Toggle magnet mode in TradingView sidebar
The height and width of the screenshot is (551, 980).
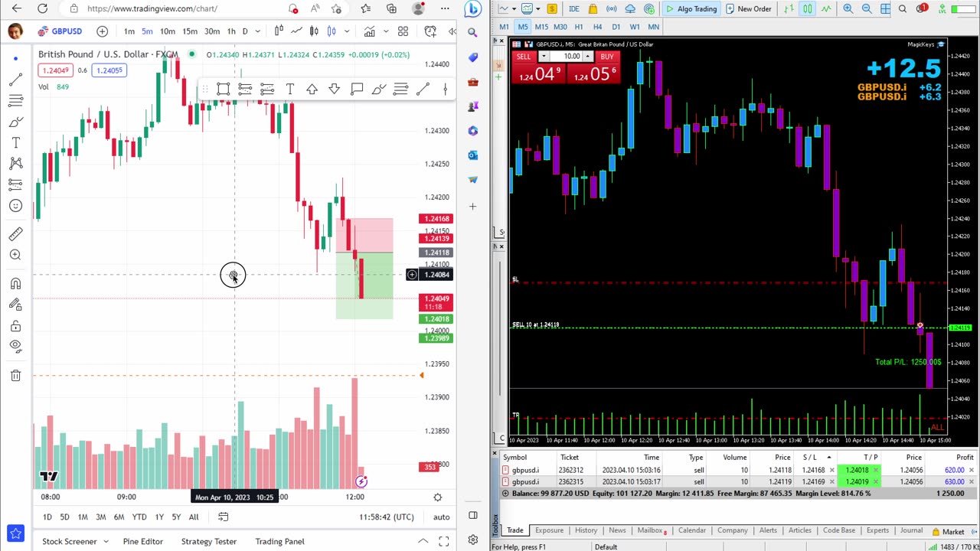coord(15,284)
